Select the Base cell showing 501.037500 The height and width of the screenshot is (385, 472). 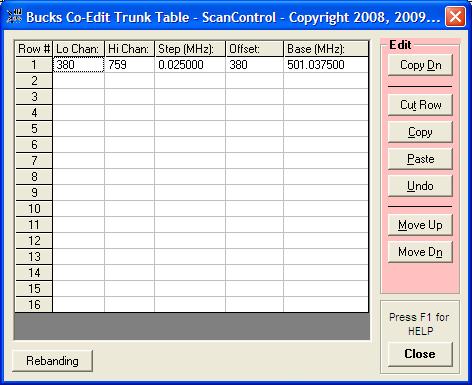326,65
